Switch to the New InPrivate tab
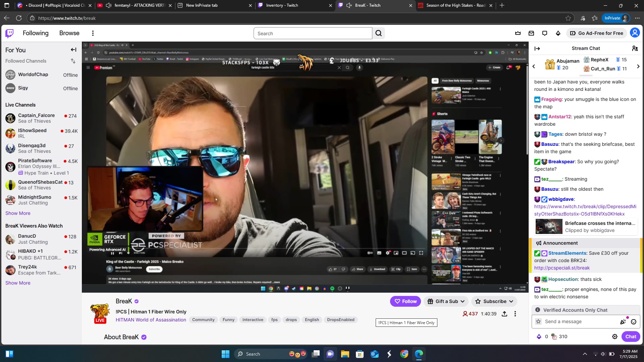 [215, 5]
